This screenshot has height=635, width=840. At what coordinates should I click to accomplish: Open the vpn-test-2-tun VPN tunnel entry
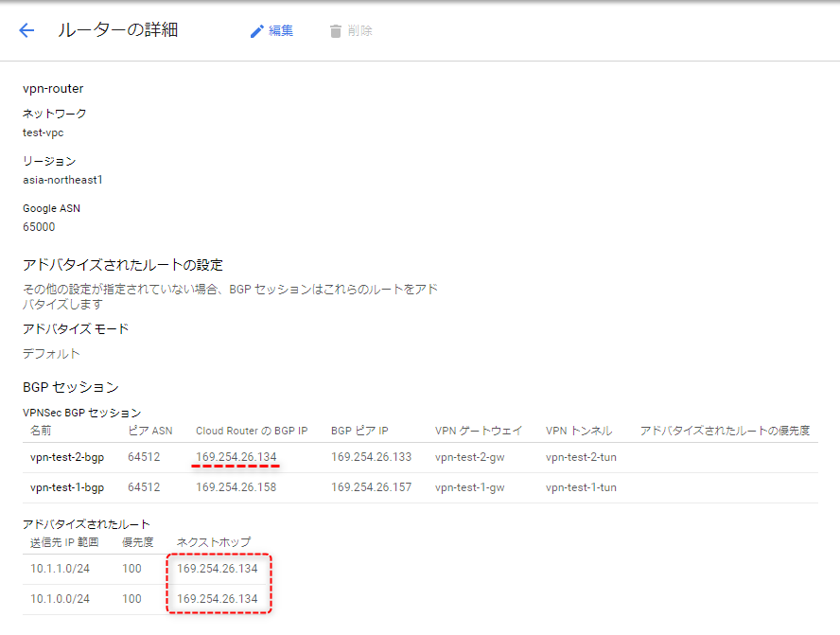pyautogui.click(x=579, y=456)
